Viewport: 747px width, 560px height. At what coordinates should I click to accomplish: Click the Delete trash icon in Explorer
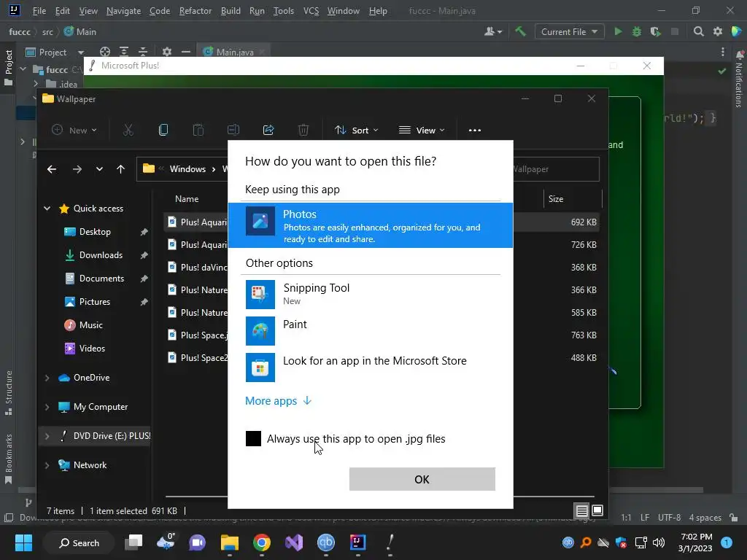point(303,130)
